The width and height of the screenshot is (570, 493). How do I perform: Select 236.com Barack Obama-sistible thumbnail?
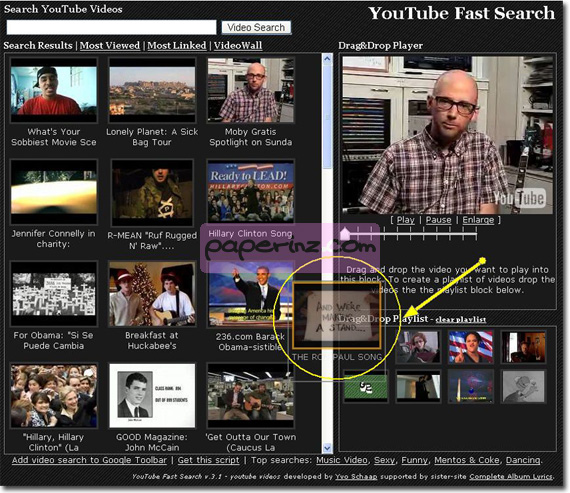[x=251, y=293]
